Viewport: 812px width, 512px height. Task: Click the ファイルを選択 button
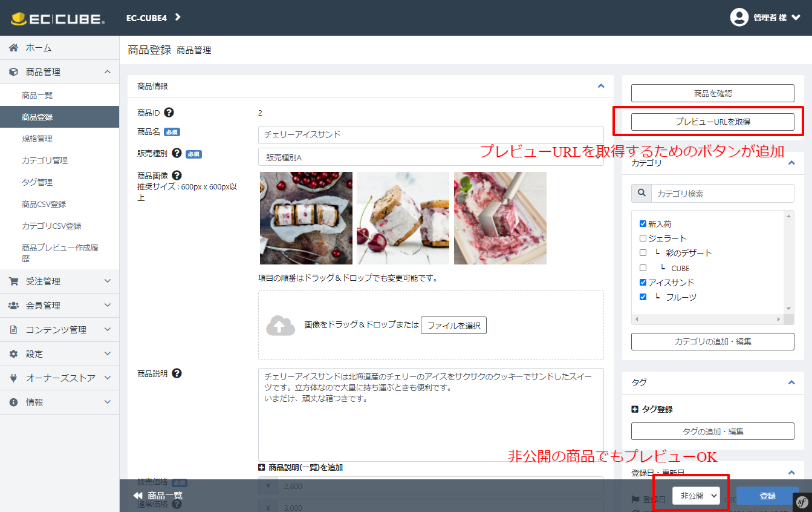tap(453, 326)
